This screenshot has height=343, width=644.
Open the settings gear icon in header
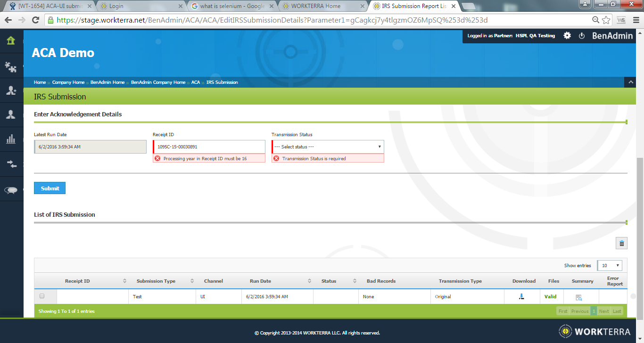tap(567, 36)
